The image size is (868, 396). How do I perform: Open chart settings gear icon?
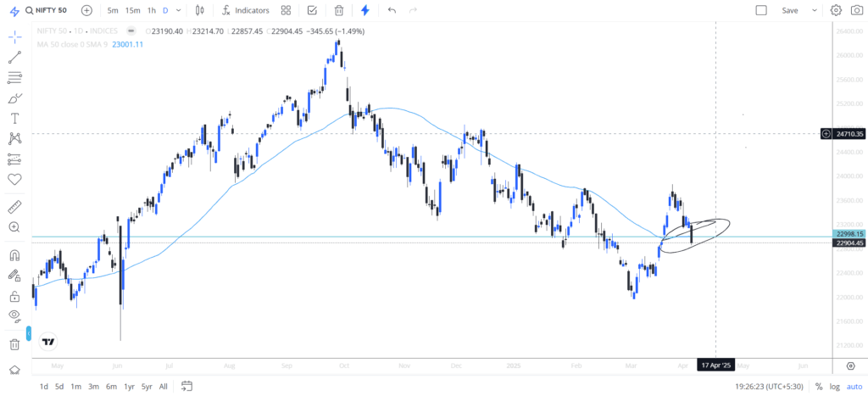[836, 10]
